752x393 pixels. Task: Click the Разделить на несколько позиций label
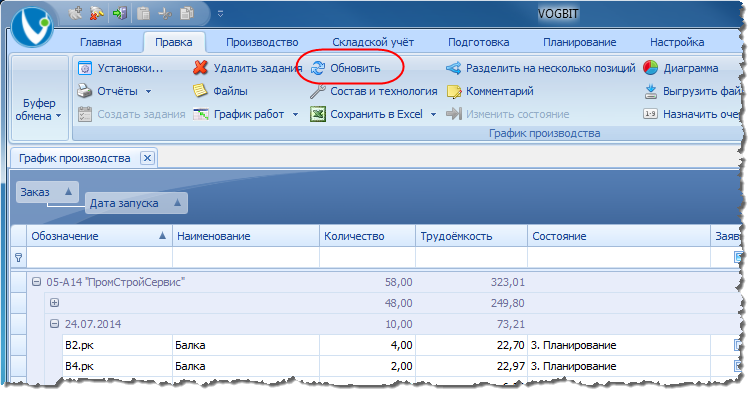[551, 68]
